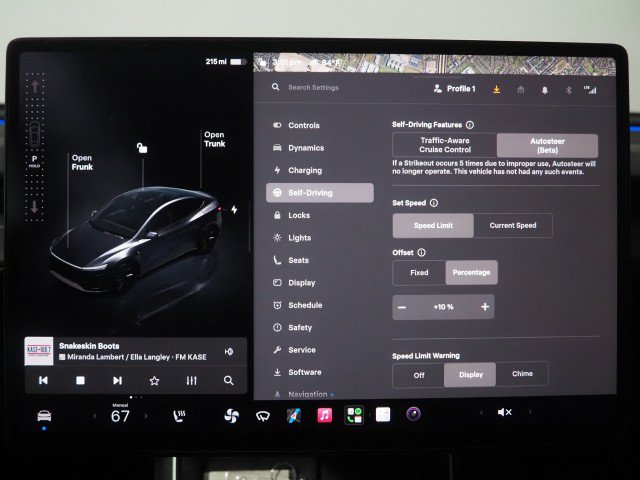Image resolution: width=640 pixels, height=480 pixels.
Task: Open the software update download icon
Action: click(x=496, y=89)
